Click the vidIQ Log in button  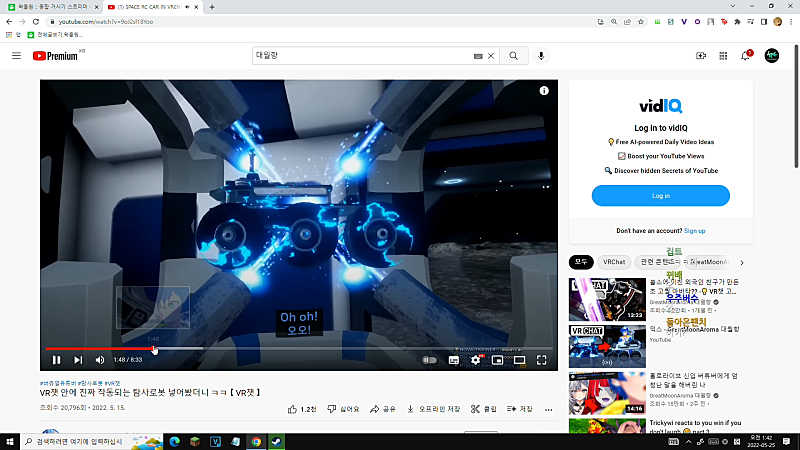[x=661, y=196]
